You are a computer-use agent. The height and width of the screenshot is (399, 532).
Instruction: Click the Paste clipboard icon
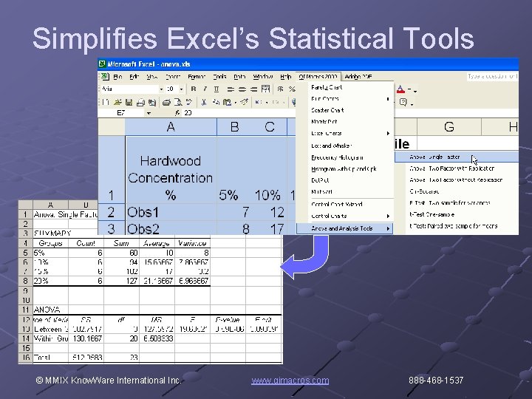pyautogui.click(x=227, y=102)
